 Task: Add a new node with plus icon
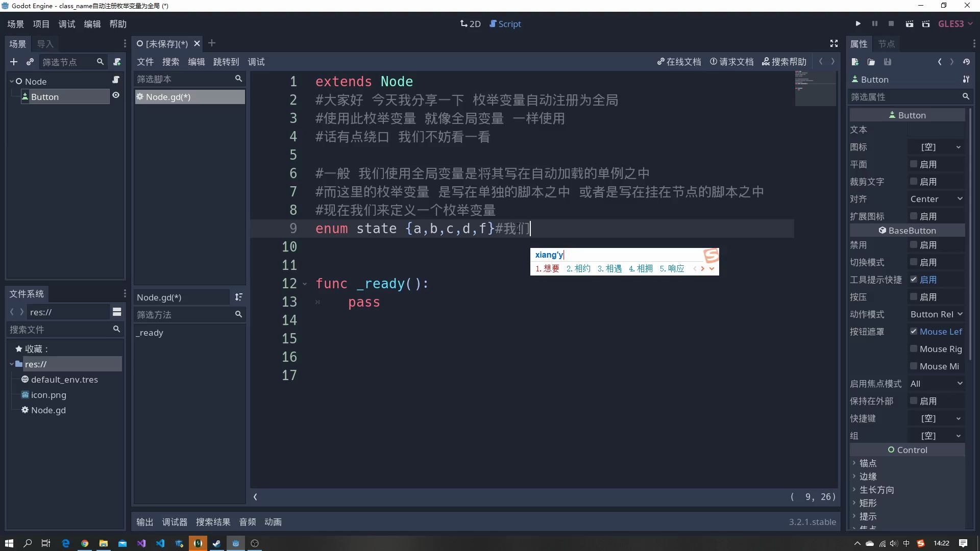[14, 62]
